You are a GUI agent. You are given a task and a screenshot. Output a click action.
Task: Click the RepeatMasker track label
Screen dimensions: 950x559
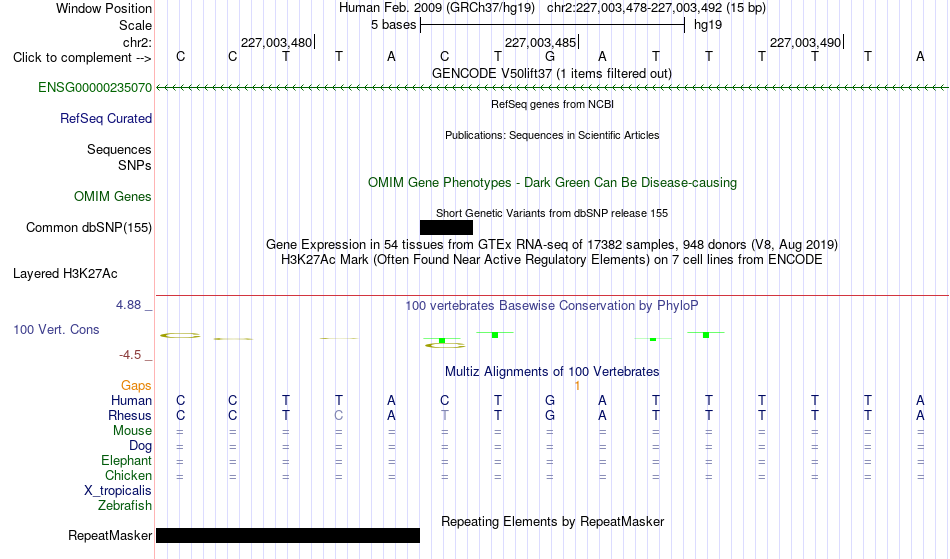click(110, 535)
